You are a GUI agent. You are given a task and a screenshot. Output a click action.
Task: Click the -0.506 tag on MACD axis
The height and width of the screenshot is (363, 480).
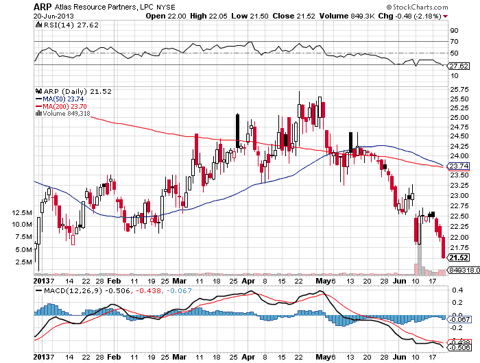click(460, 348)
